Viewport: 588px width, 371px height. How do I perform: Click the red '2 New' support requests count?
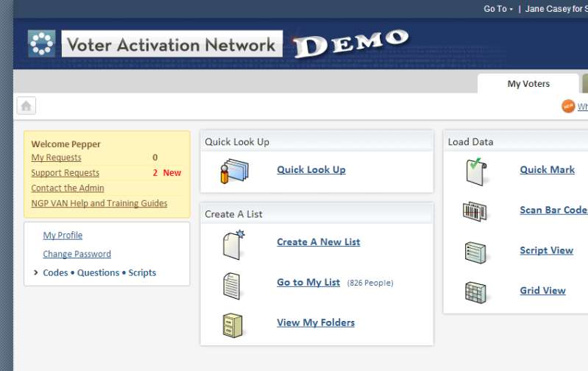167,173
